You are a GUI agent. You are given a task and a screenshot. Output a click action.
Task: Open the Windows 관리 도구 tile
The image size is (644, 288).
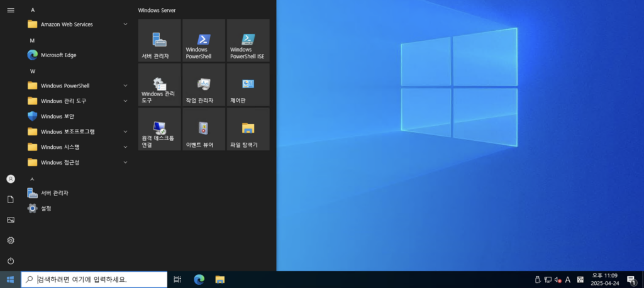coord(159,85)
